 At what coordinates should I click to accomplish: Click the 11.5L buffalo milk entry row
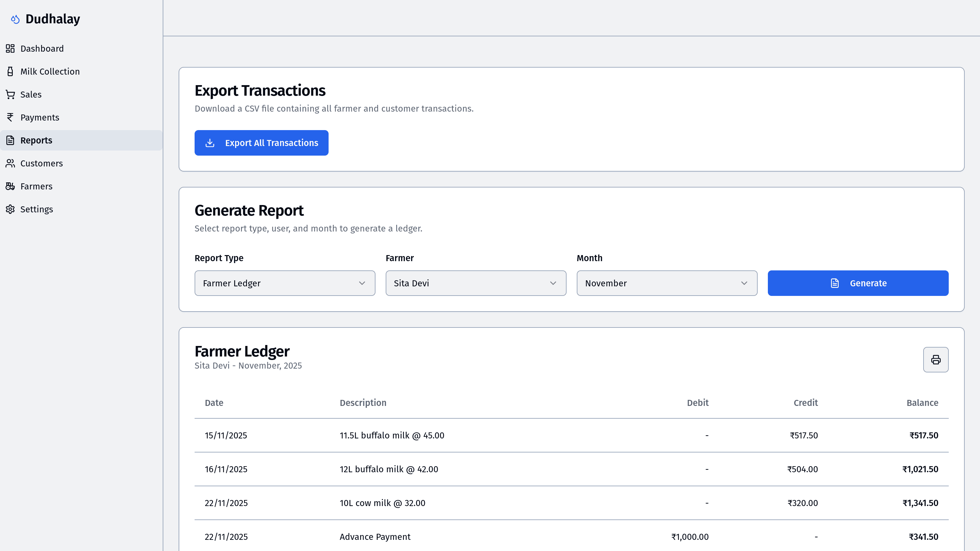point(571,435)
